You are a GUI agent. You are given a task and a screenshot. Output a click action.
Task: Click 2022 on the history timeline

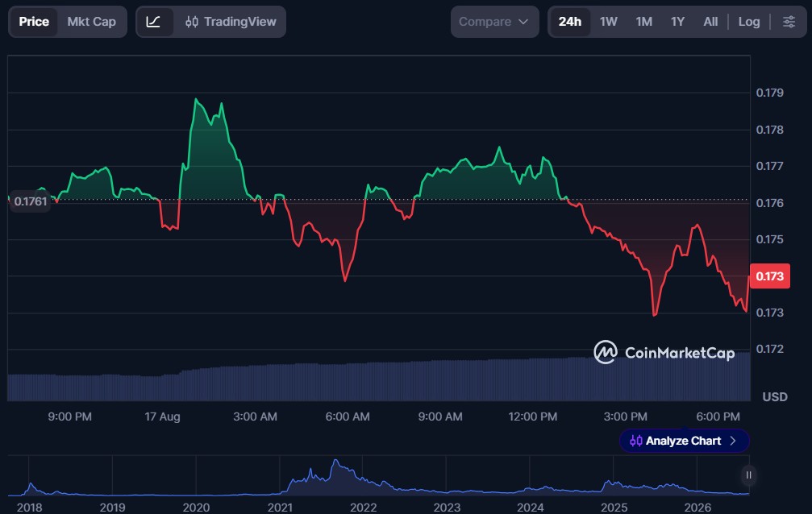363,508
